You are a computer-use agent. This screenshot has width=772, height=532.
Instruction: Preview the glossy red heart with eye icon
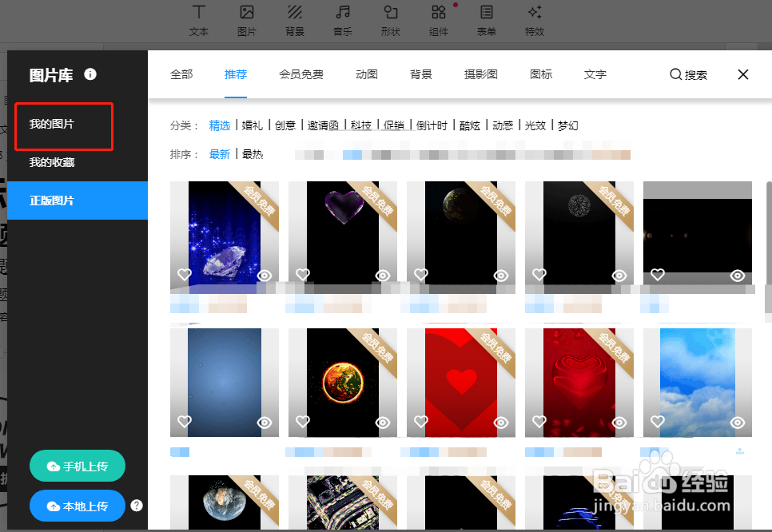tap(619, 423)
